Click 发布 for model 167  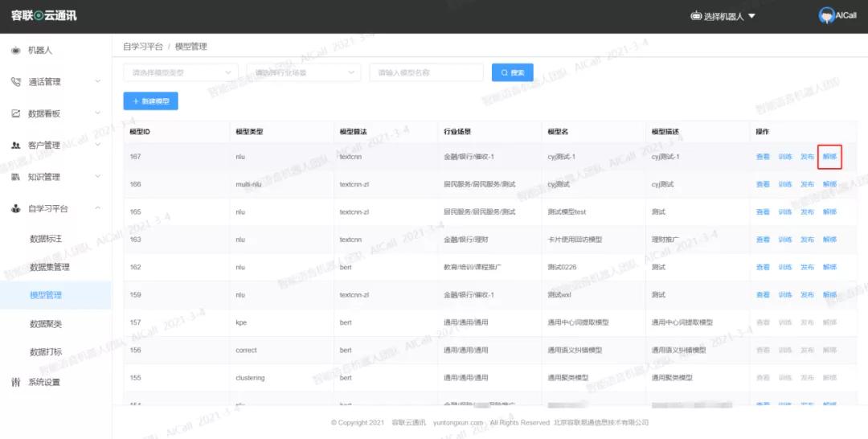pyautogui.click(x=807, y=157)
